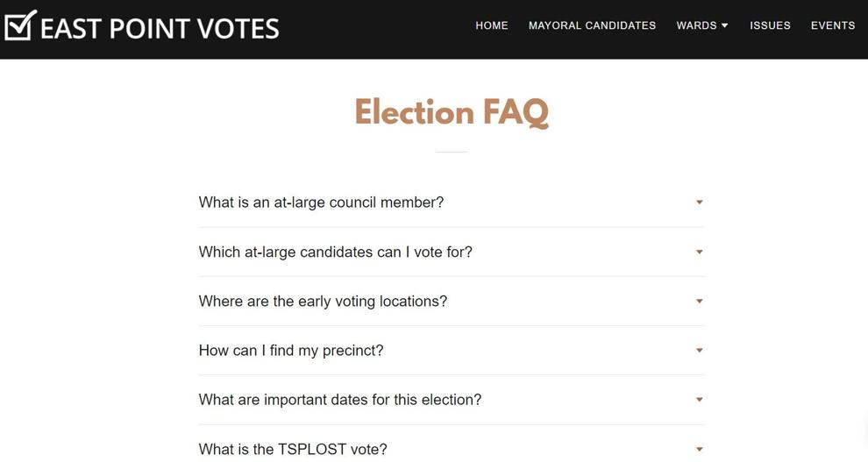The image size is (868, 462).
Task: Expand 'What is an at-large council member?' question
Action: click(452, 203)
